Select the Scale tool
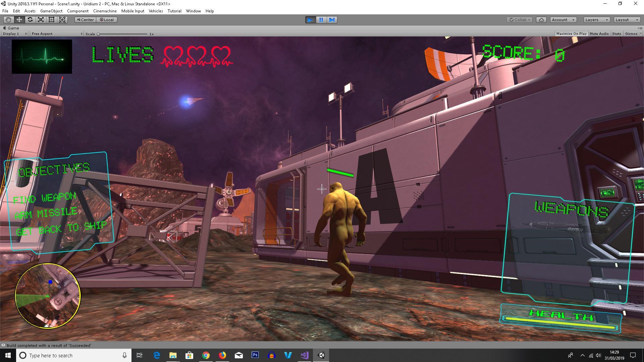644x362 pixels. click(x=41, y=20)
